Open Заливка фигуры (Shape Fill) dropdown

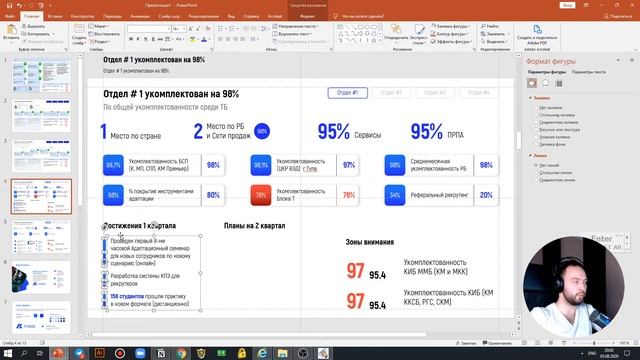(451, 26)
